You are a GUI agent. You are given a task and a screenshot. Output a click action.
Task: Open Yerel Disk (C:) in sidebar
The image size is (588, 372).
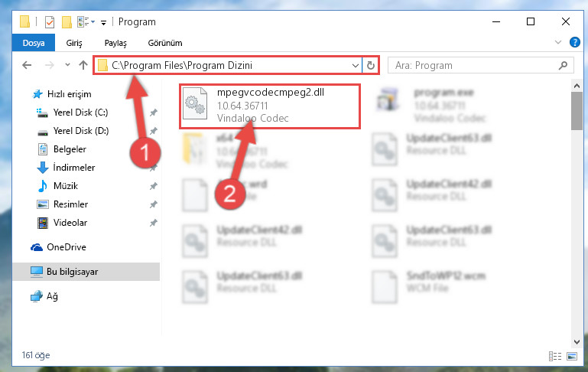tap(80, 113)
